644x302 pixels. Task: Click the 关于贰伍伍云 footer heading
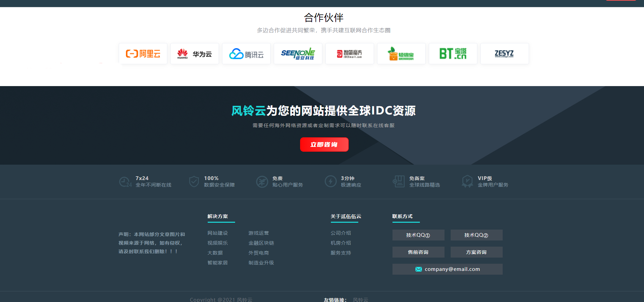[x=346, y=216]
